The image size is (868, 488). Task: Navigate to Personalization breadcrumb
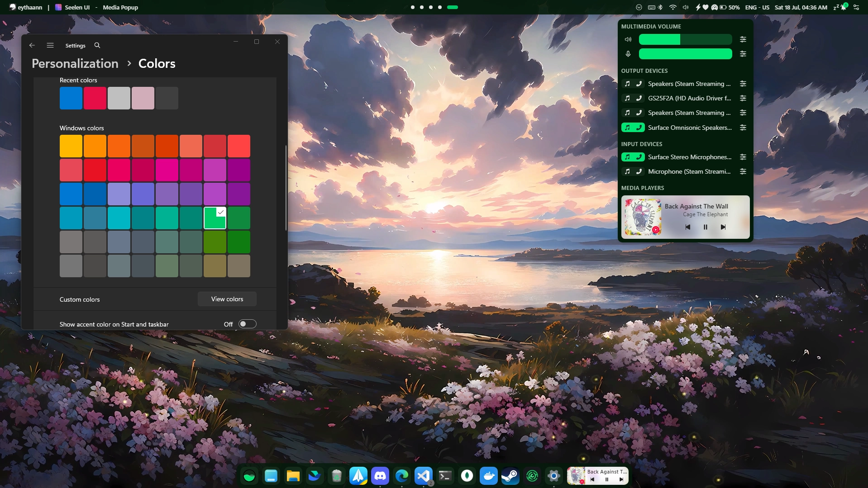point(75,63)
